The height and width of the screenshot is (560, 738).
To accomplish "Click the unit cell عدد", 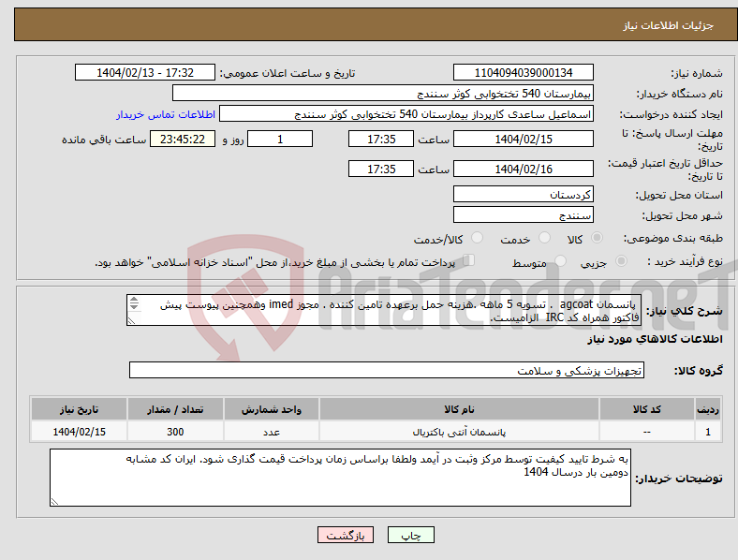I will [x=272, y=432].
